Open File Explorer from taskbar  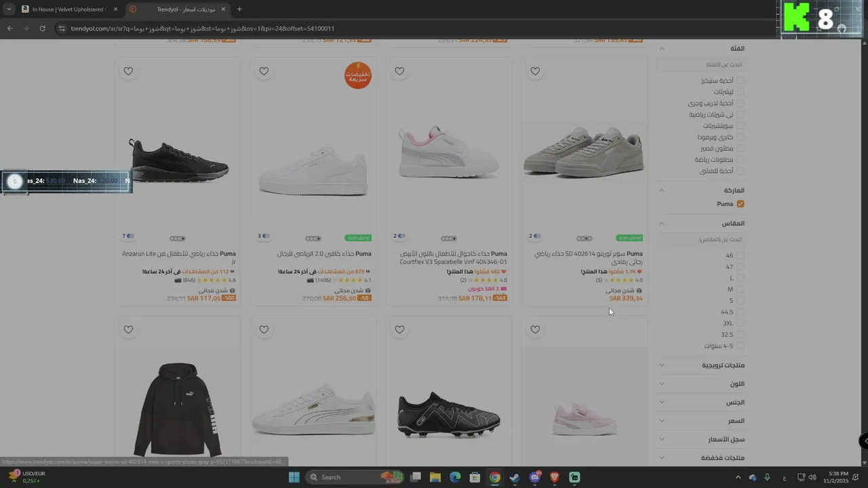coord(435,477)
